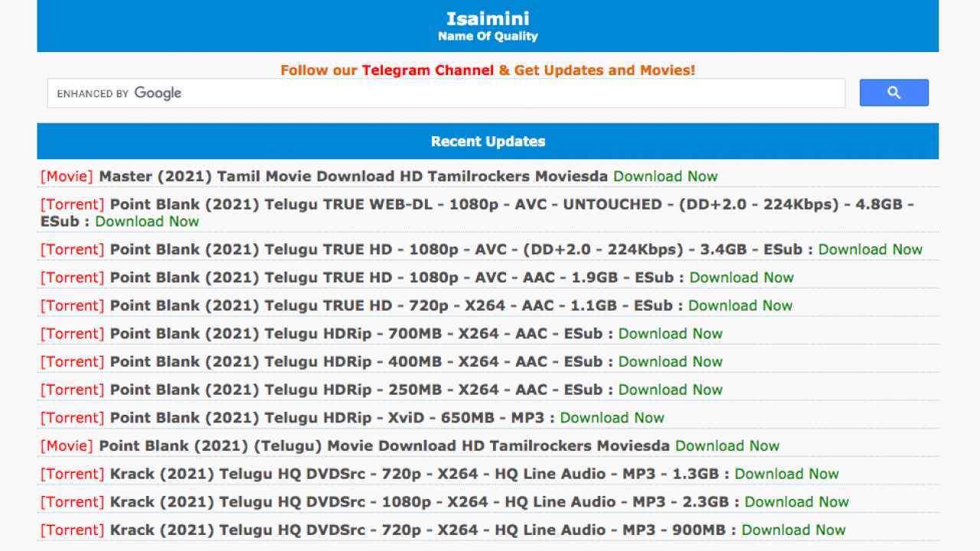Click Download Now for Point Blank (Telugu) Movie
980x551 pixels.
point(727,445)
